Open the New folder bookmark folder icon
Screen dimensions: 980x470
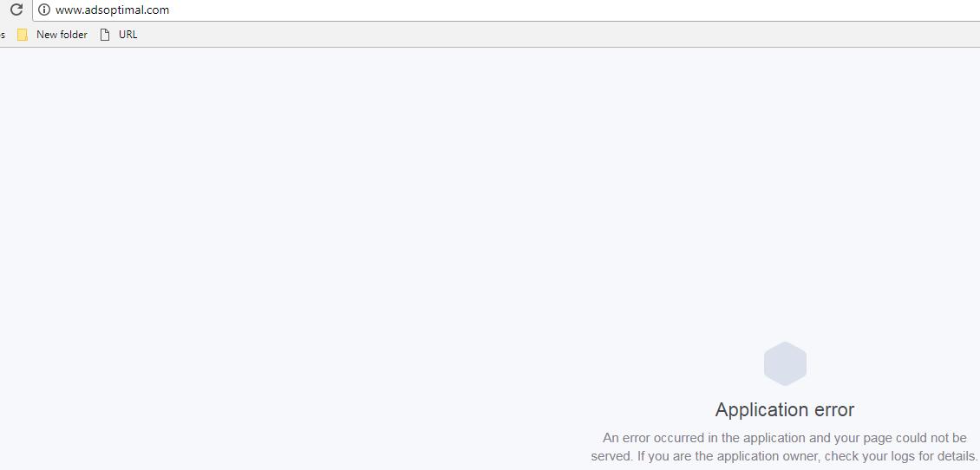tap(23, 35)
